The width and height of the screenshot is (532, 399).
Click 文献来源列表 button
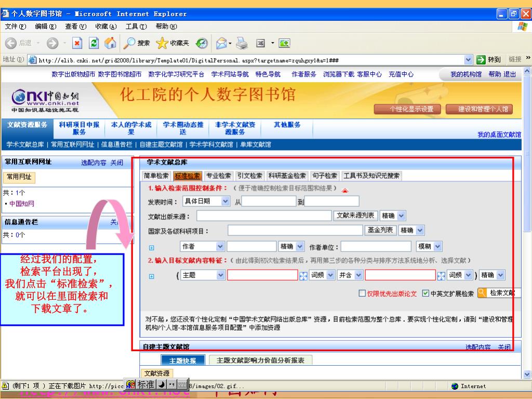(x=355, y=216)
